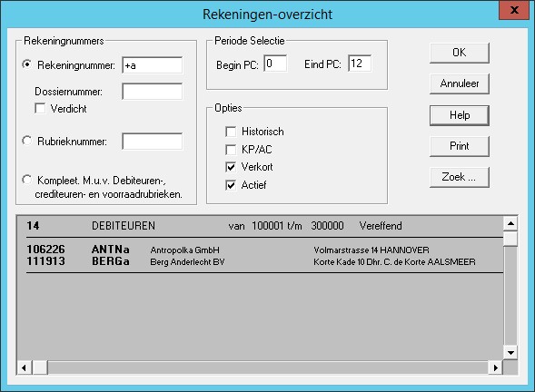The width and height of the screenshot is (535, 392).
Task: Enable the KP/AC checkbox
Action: coord(231,150)
